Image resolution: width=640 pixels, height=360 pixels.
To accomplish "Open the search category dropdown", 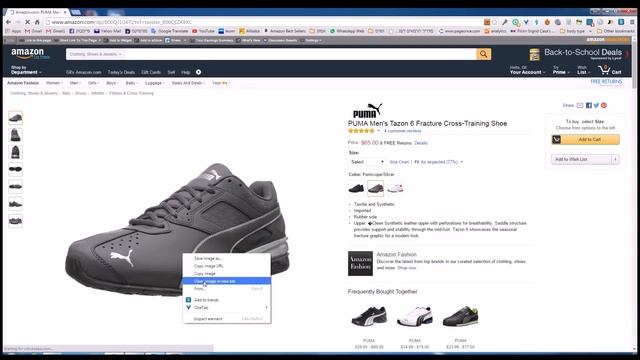I will pyautogui.click(x=95, y=54).
